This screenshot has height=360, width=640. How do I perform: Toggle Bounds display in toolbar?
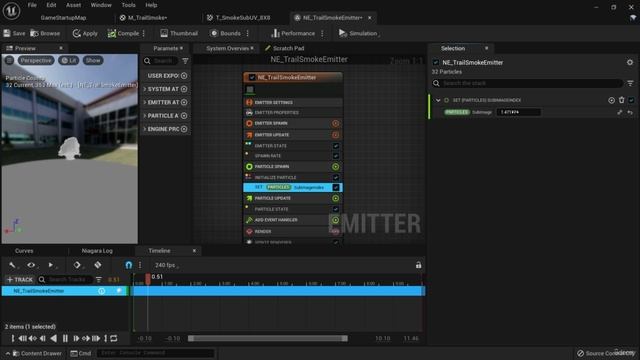click(x=225, y=33)
